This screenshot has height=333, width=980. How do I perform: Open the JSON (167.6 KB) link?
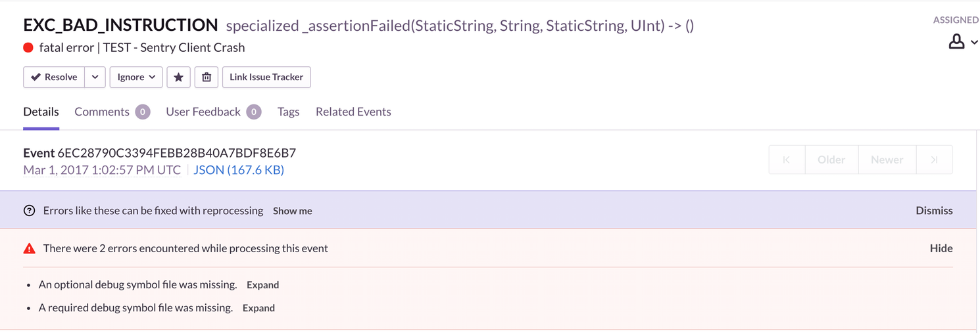239,170
